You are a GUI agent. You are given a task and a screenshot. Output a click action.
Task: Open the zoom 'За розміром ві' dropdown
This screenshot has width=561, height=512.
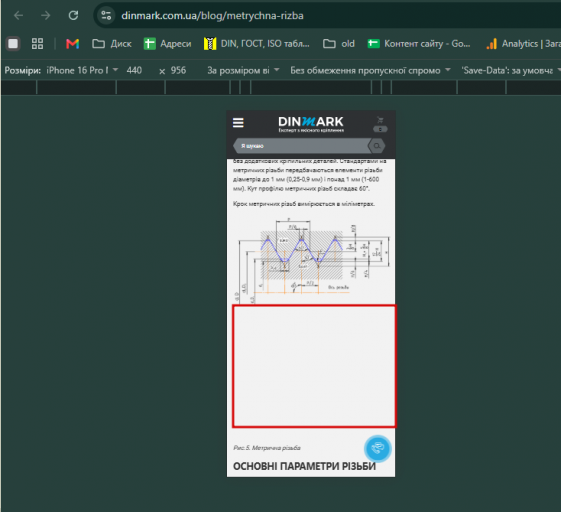coord(243,70)
